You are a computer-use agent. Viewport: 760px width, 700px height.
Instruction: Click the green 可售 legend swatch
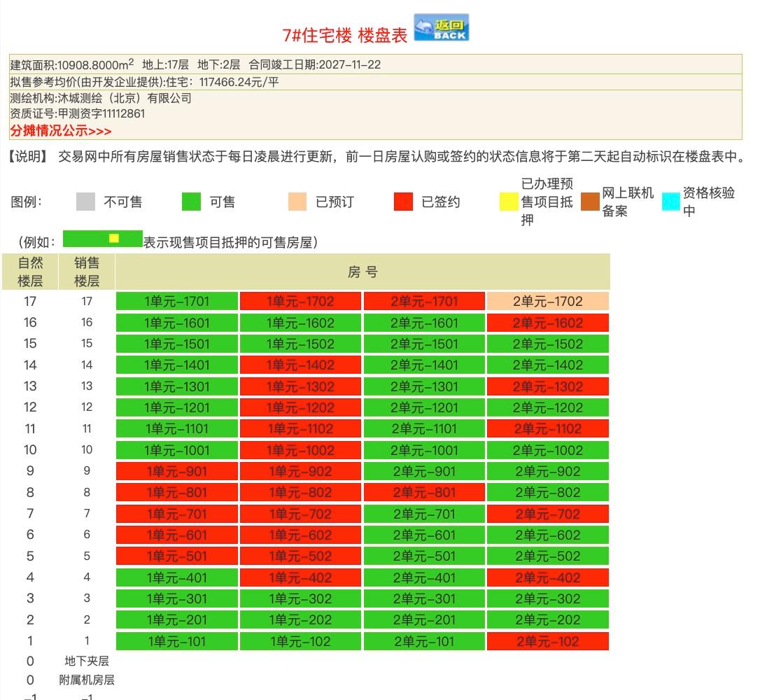(x=191, y=202)
